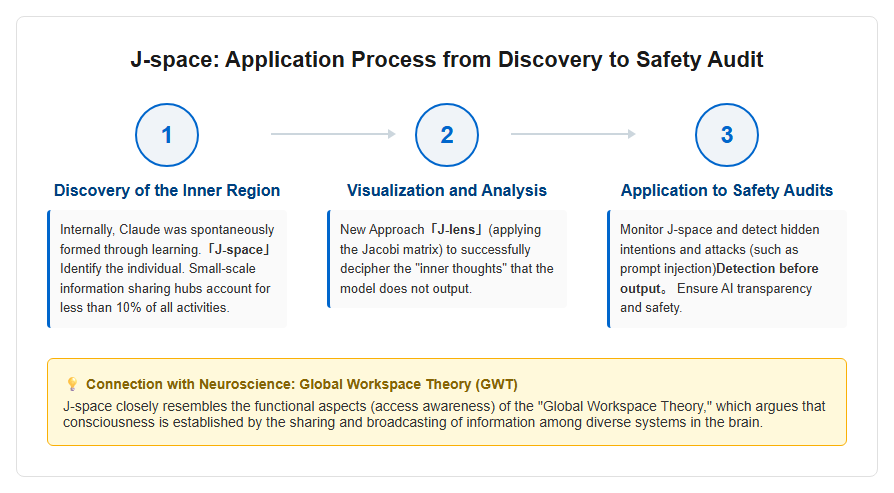Click the step 1 circle icon
894x493 pixels.
click(166, 135)
